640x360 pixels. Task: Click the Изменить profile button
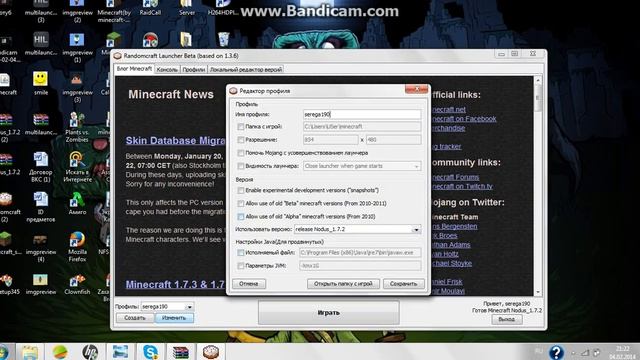(174, 318)
